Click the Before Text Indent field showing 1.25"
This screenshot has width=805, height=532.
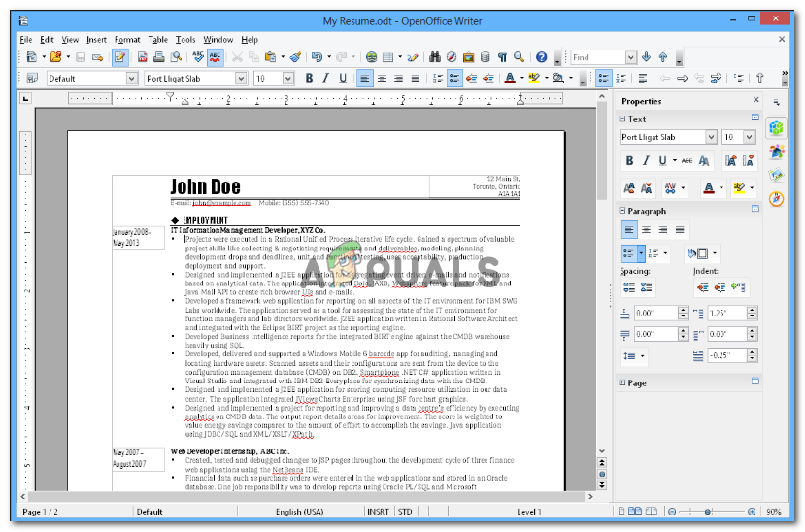pyautogui.click(x=726, y=313)
